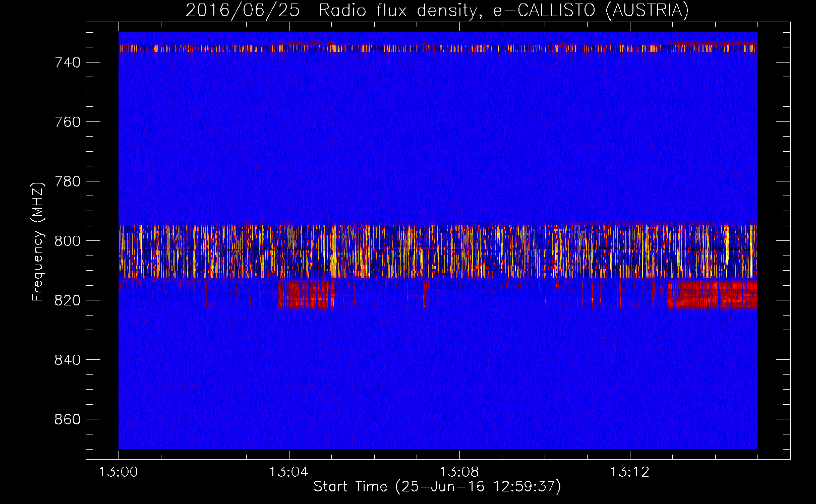The image size is (816, 504).
Task: Click the 800 frequency tick label
Action: [x=68, y=241]
